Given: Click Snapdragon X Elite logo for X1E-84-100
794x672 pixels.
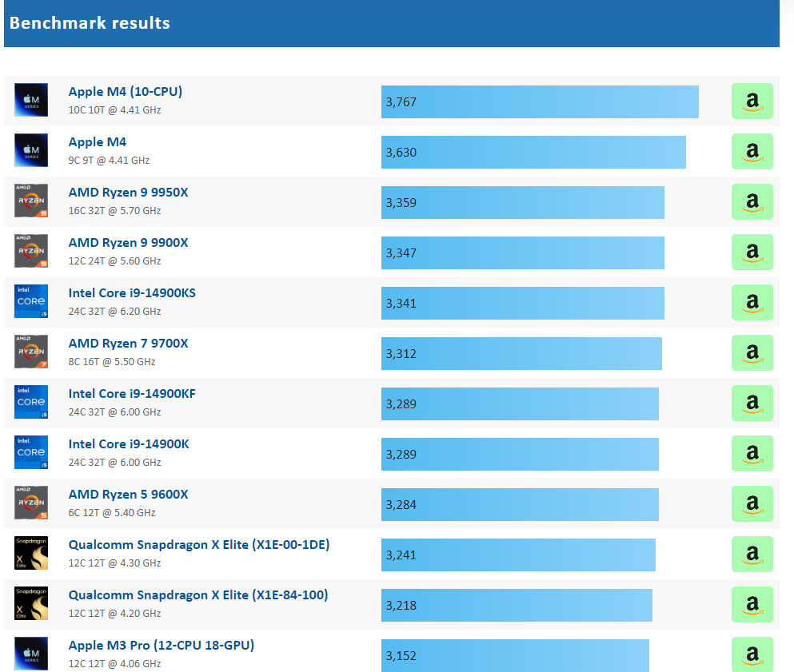Looking at the screenshot, I should 31,603.
